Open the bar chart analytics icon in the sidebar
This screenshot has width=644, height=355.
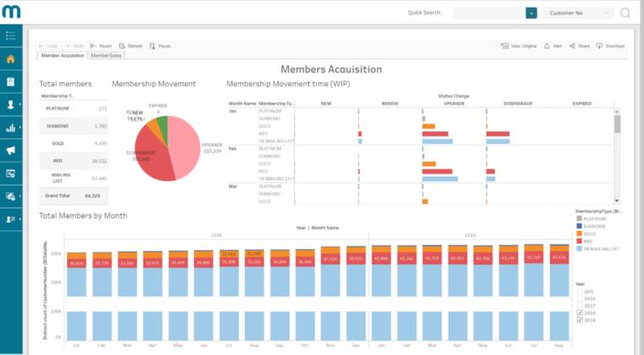coord(11,128)
